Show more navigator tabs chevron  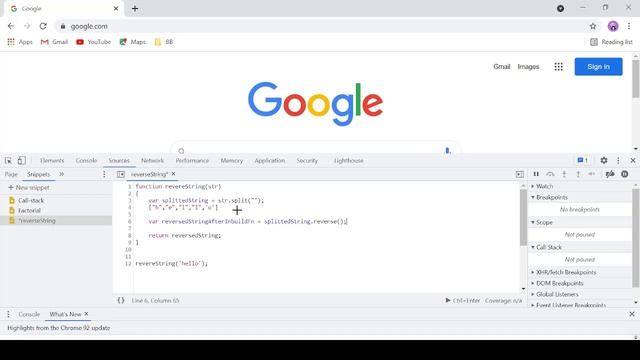(x=62, y=174)
